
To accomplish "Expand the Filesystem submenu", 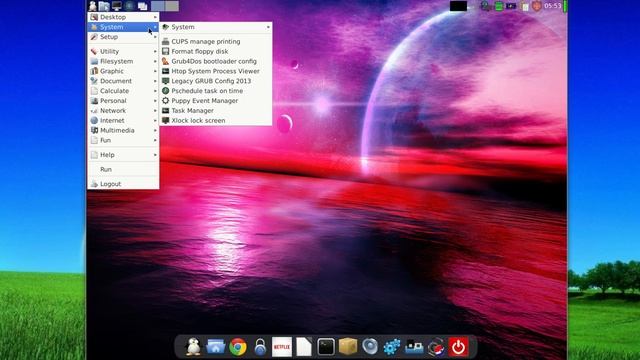I will point(123,61).
